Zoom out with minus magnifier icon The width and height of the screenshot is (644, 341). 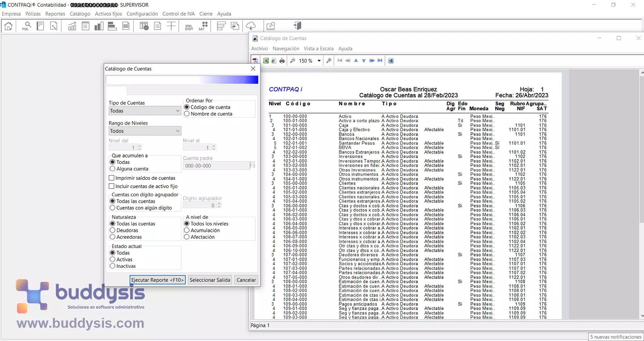[x=293, y=61]
